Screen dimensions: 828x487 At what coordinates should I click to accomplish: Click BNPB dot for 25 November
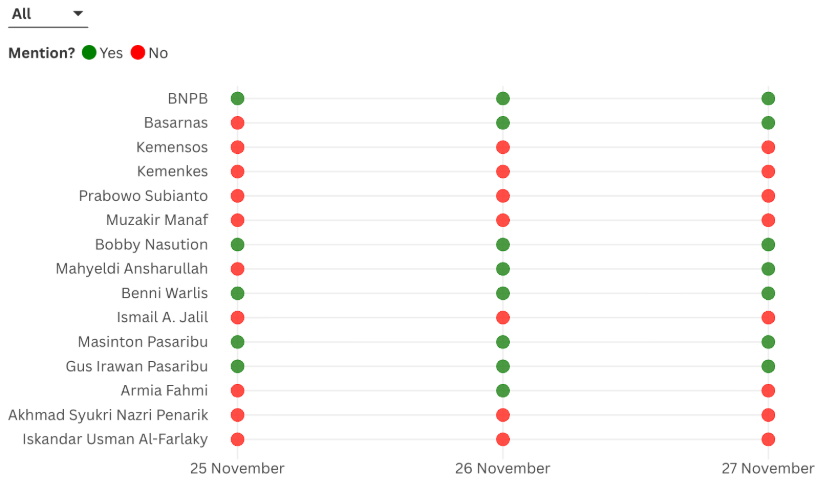237,98
